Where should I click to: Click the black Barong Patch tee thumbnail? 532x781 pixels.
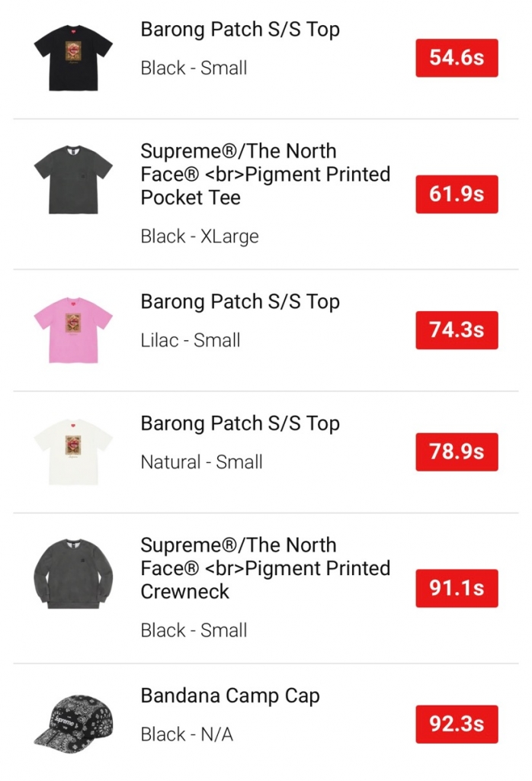73,58
